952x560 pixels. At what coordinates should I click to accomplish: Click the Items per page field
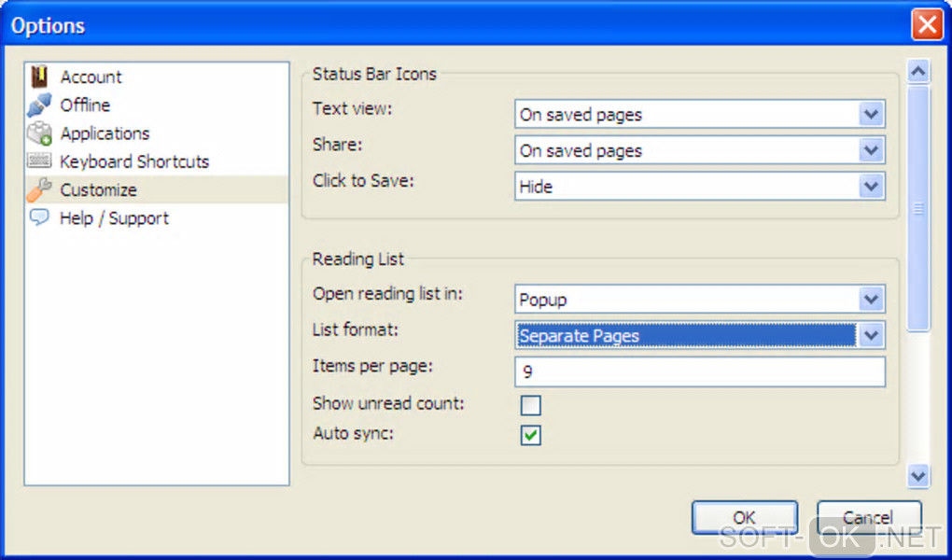coord(698,371)
